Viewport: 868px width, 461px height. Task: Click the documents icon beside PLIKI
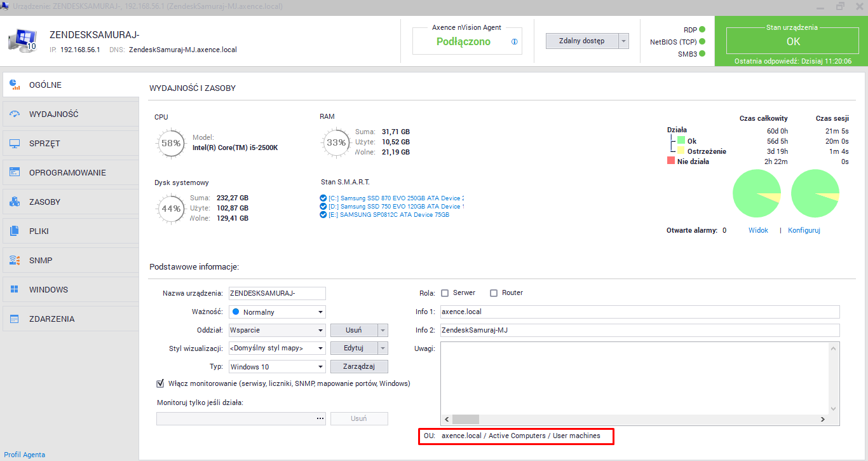point(15,231)
